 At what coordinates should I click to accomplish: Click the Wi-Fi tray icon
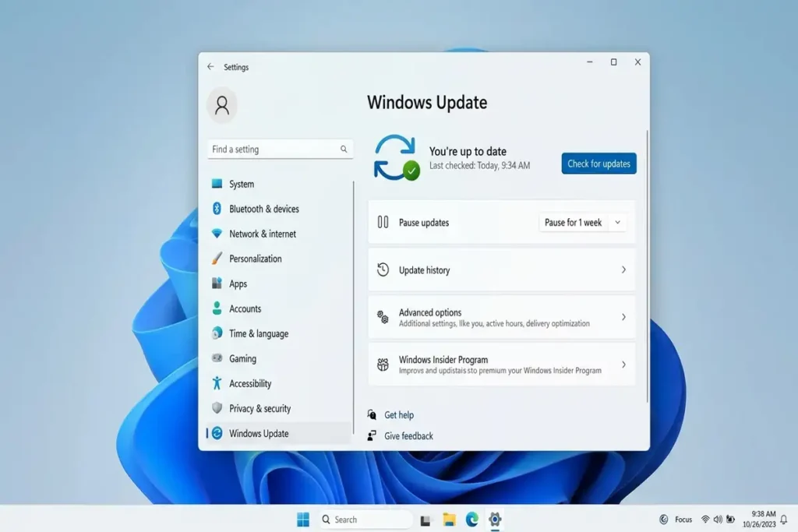tap(705, 520)
